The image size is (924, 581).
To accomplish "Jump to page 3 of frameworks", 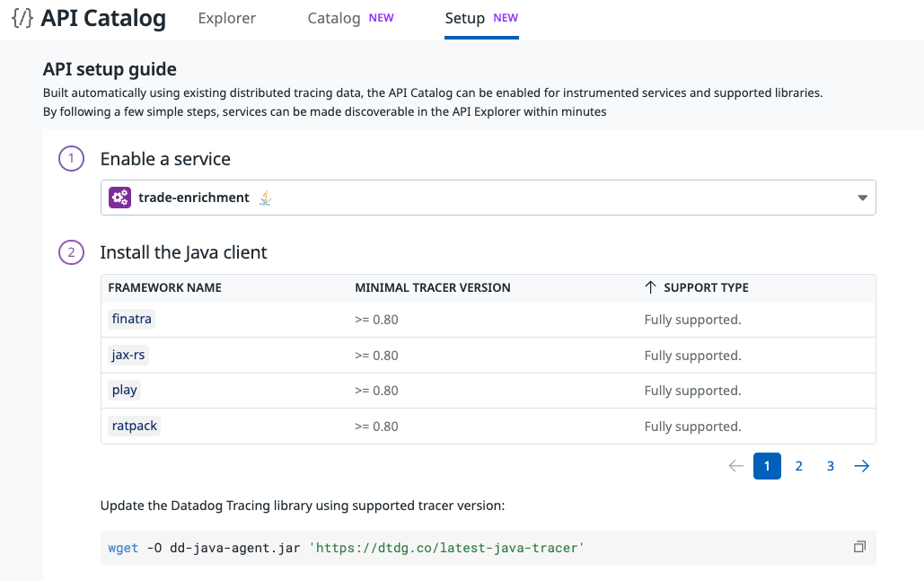I will pyautogui.click(x=831, y=466).
